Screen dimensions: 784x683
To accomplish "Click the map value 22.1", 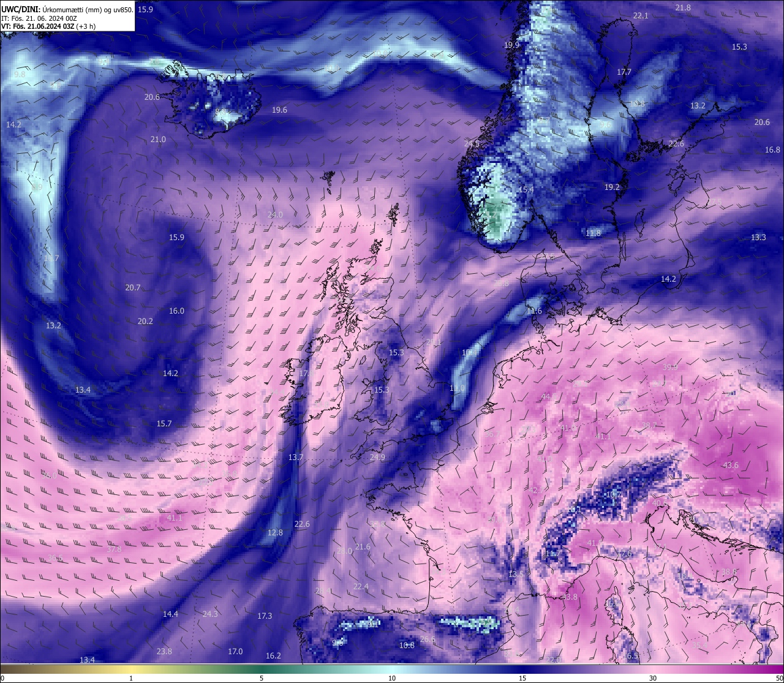I will 641,16.
